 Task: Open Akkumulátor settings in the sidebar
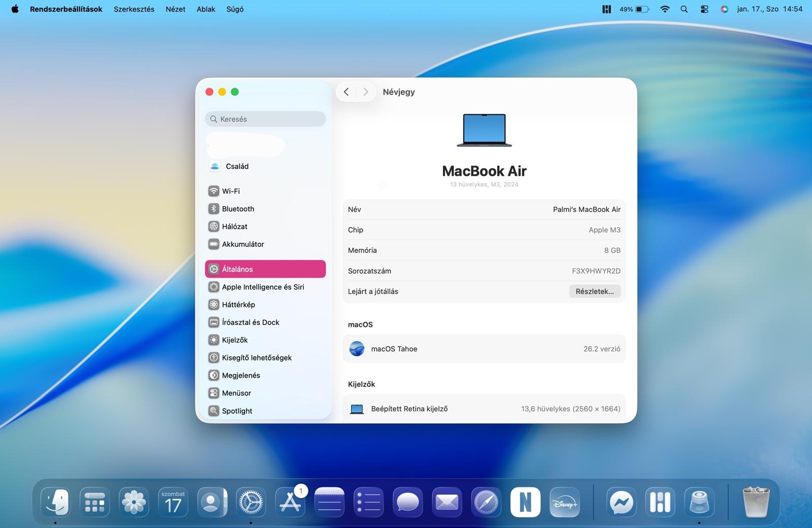pyautogui.click(x=265, y=244)
